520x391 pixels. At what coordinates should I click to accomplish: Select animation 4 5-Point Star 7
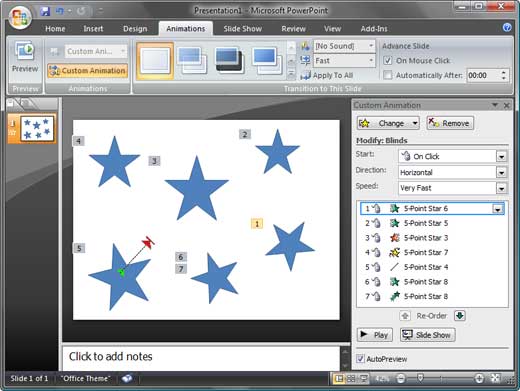click(x=432, y=252)
